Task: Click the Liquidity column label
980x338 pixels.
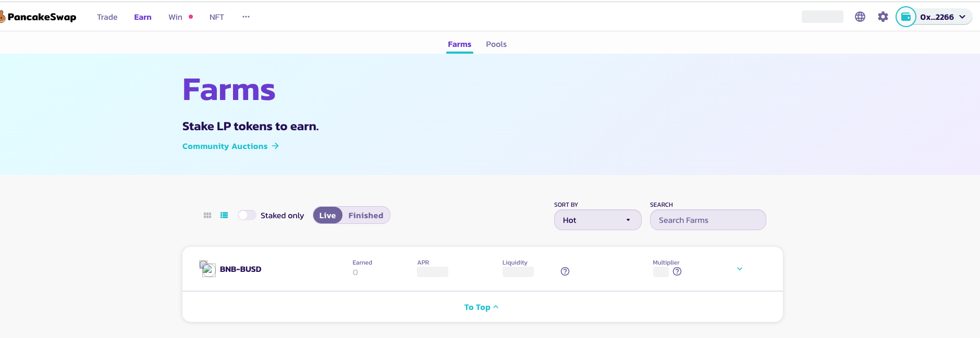Action: (515, 262)
